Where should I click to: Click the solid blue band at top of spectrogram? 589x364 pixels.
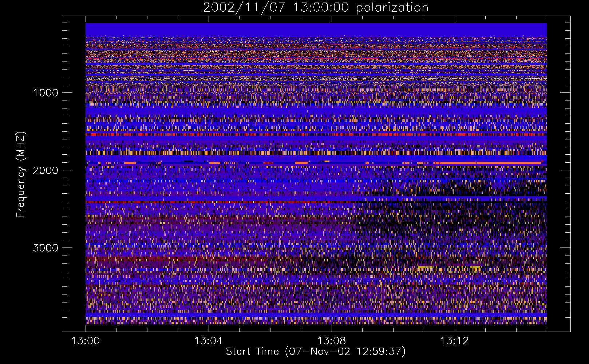pos(316,30)
